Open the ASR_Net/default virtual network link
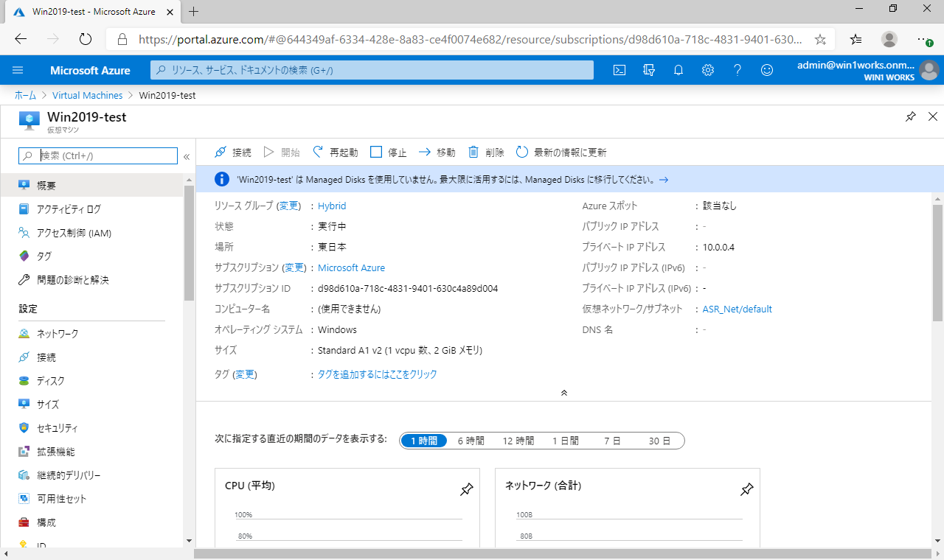This screenshot has width=944, height=560. point(737,309)
